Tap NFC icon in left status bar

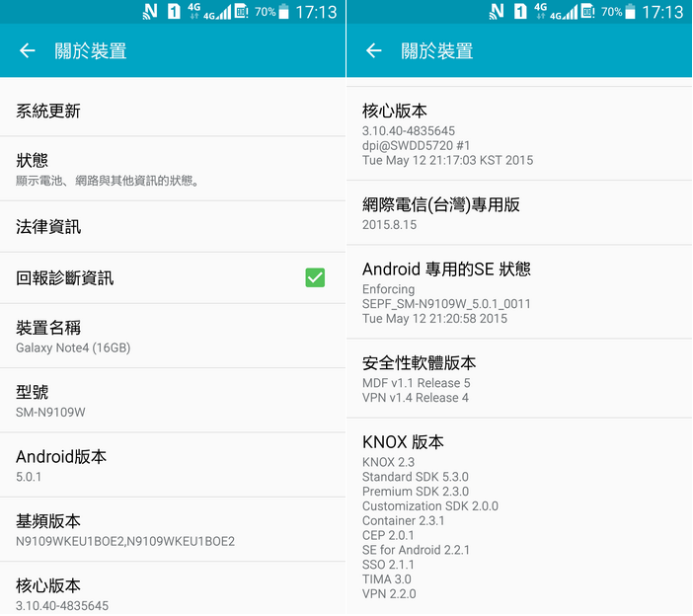point(150,12)
